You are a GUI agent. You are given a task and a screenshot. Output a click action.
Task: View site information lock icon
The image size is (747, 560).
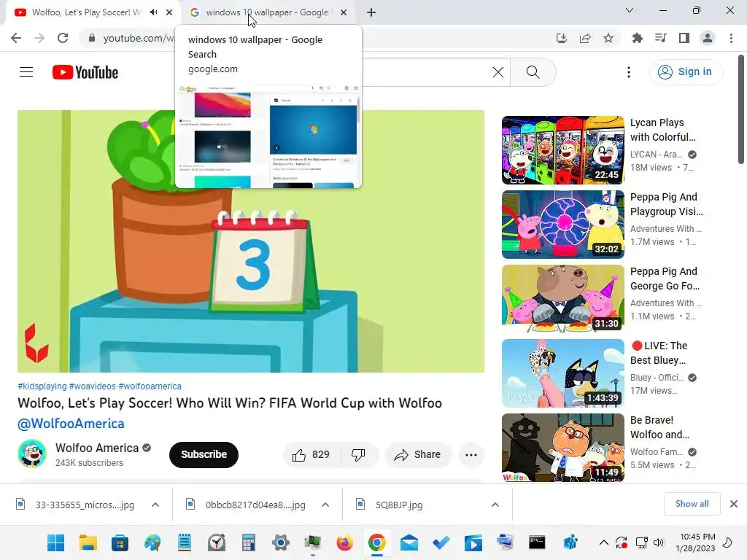pos(92,38)
